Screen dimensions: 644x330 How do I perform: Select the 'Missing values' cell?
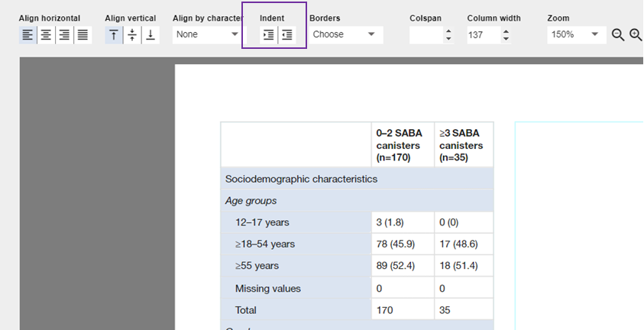pyautogui.click(x=296, y=288)
